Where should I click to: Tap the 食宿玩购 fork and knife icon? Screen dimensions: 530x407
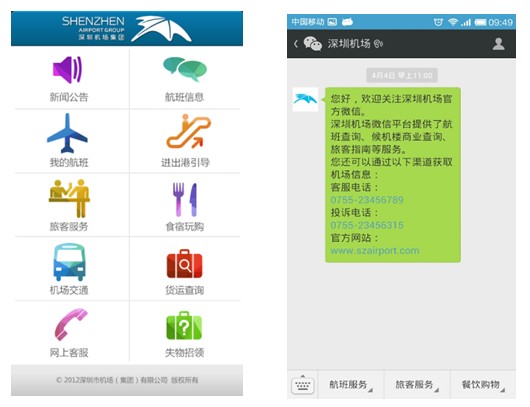(185, 200)
